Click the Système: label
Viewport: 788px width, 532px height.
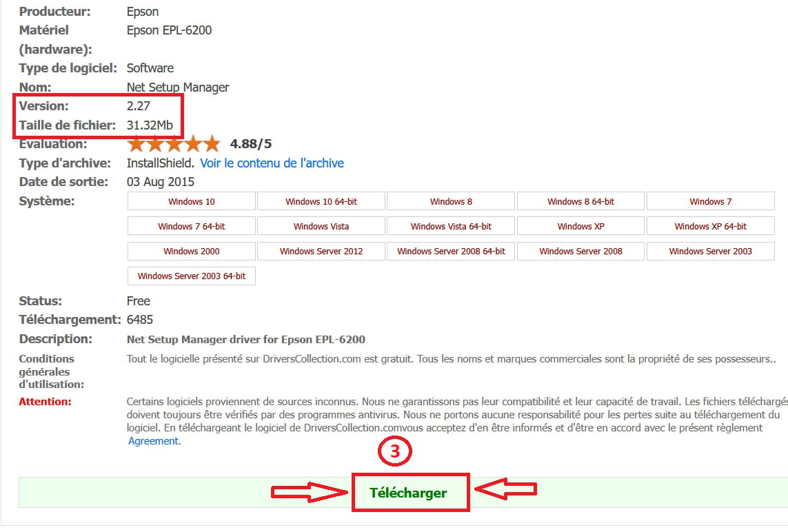click(47, 201)
